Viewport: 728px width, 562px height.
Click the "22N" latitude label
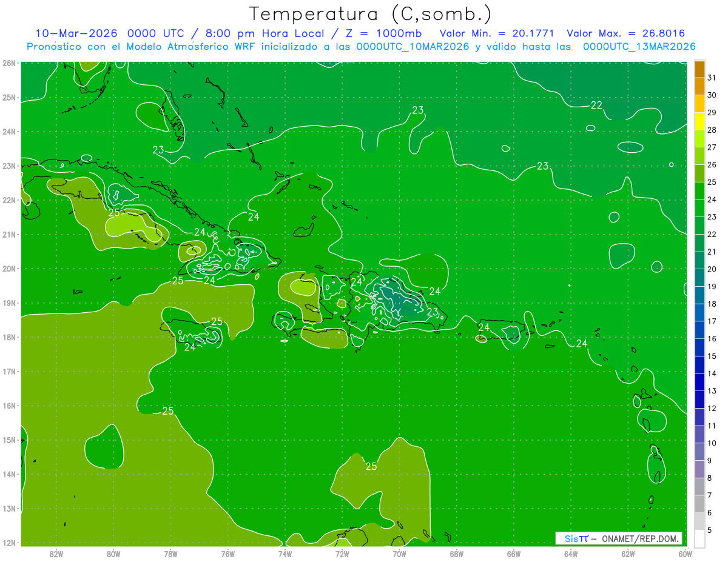pos(9,200)
